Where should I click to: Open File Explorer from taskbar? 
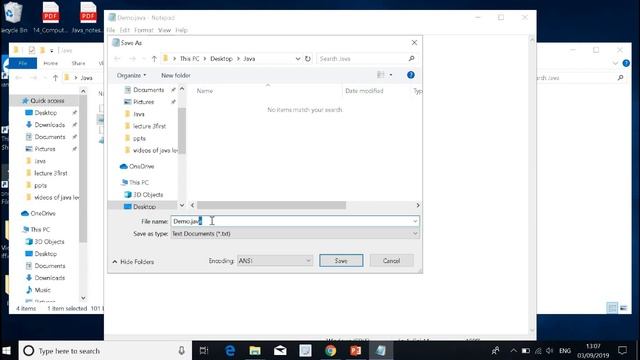[x=255, y=351]
